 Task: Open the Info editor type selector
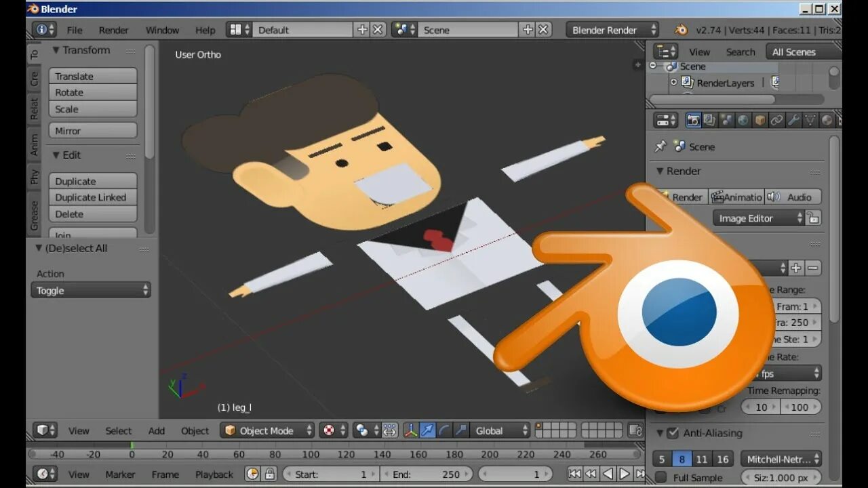tap(44, 30)
